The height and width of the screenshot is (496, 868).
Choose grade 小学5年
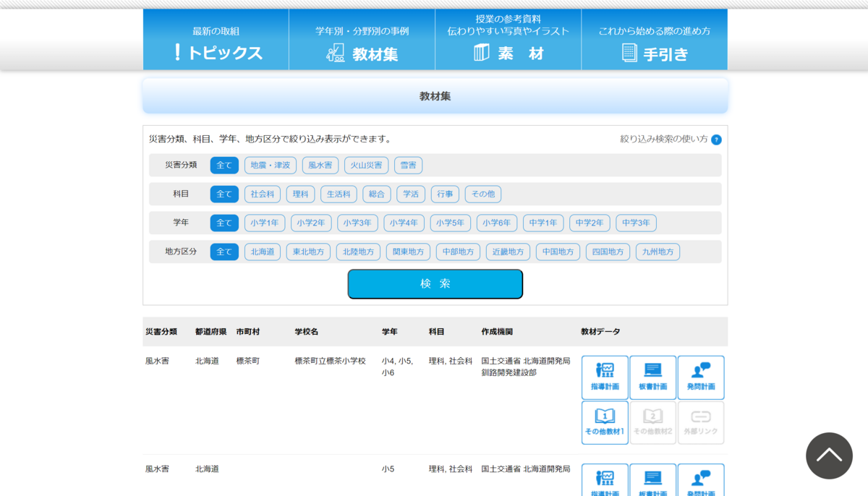451,223
